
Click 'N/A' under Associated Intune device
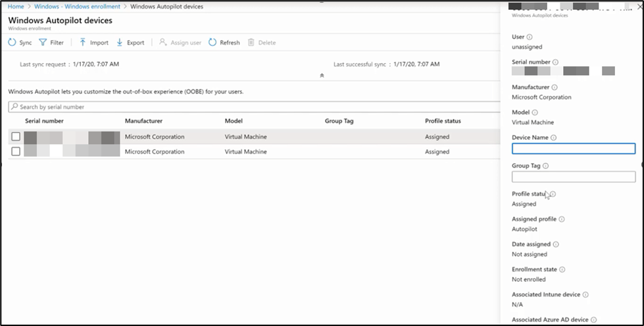[x=518, y=305]
